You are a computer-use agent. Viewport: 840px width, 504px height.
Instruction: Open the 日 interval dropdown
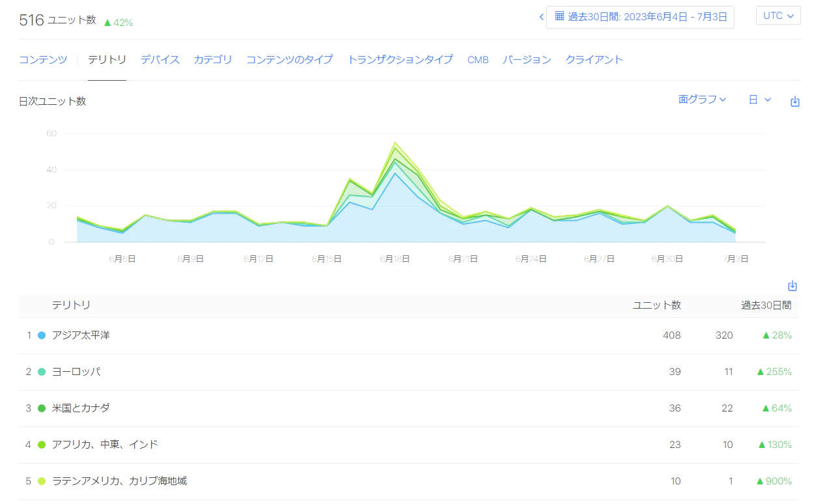click(759, 100)
